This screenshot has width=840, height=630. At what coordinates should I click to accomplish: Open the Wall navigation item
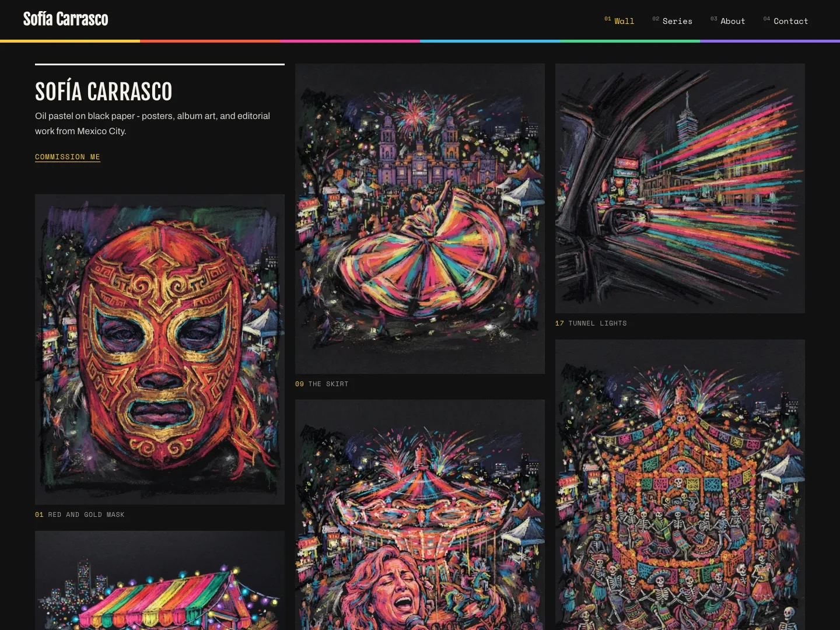619,21
